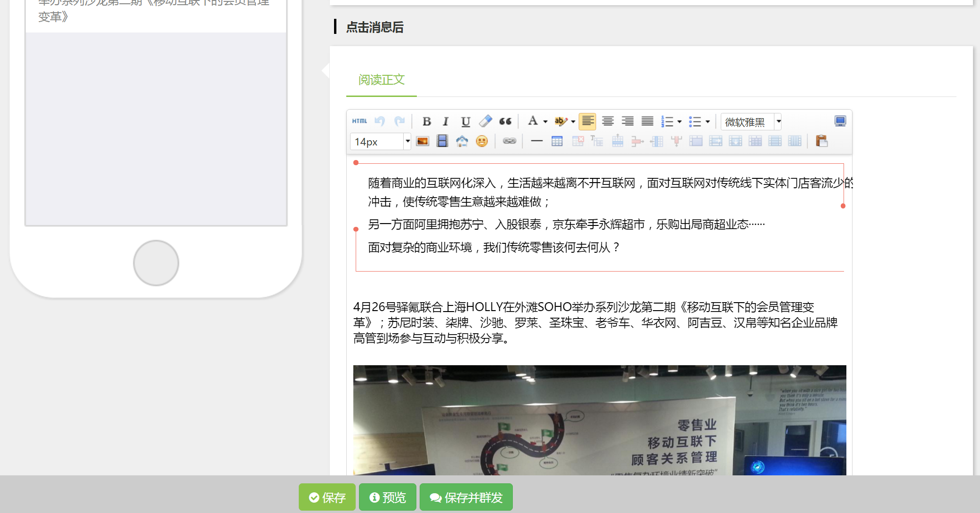
Task: Apply blockquote with the quotation marks icon
Action: pyautogui.click(x=505, y=121)
